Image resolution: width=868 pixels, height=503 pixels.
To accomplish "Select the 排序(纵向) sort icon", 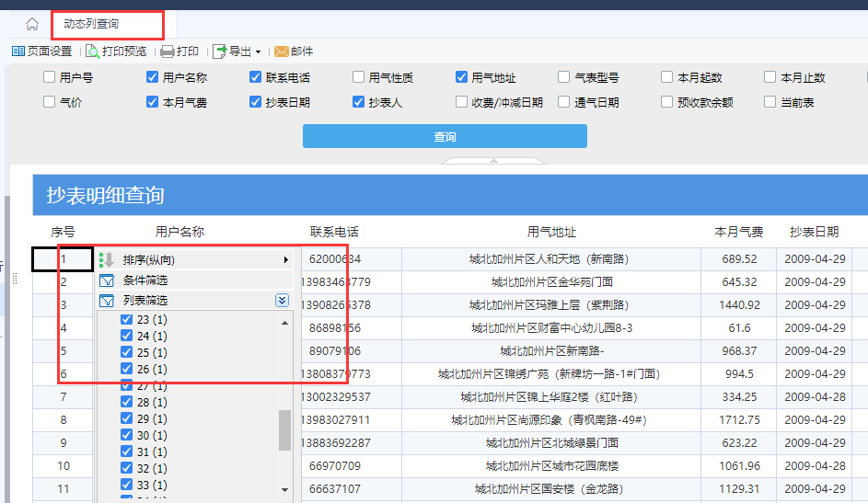I will 106,260.
